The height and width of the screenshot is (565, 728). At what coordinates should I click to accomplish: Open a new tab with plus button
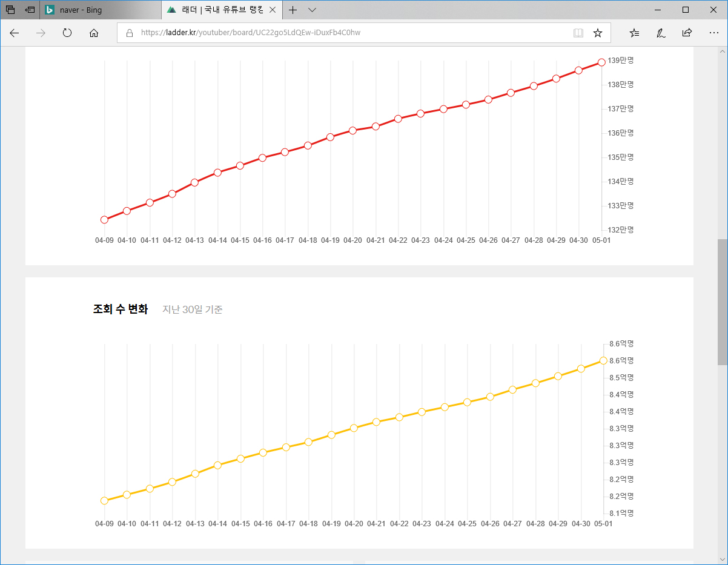point(293,10)
